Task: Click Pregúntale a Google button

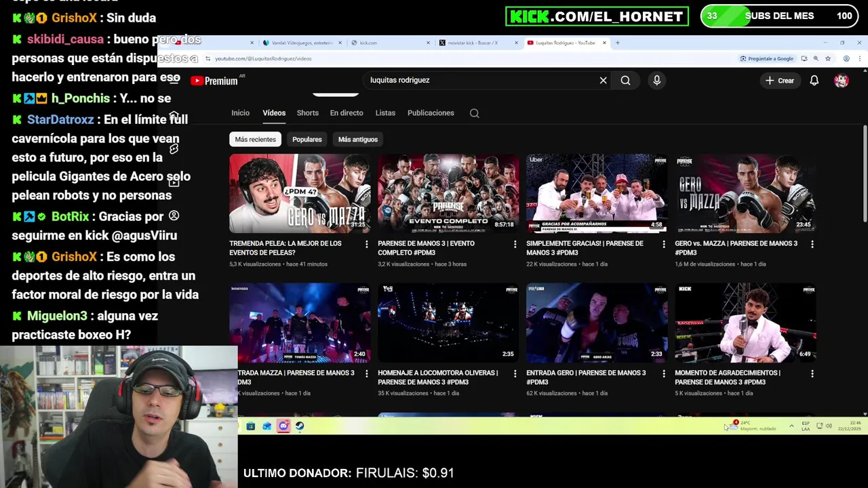Action: click(x=767, y=59)
